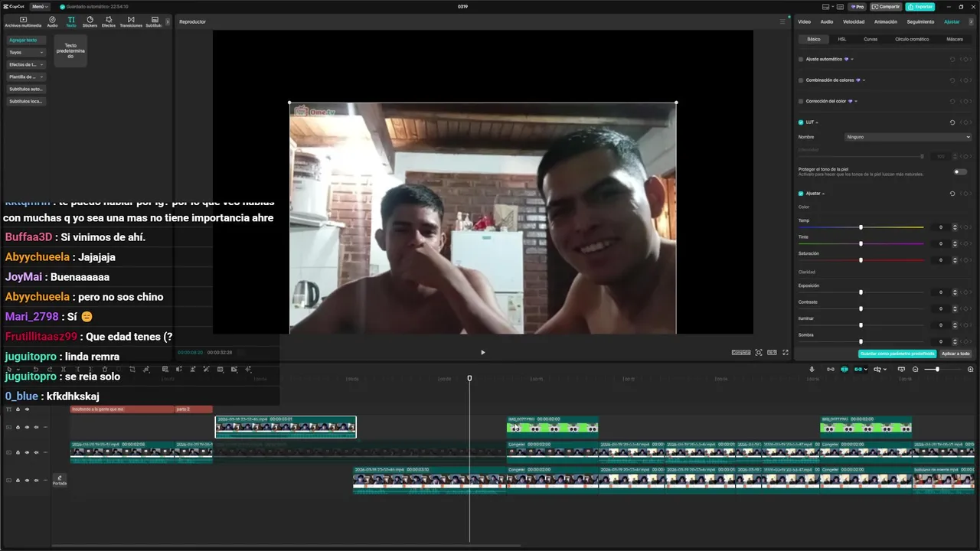Switch to the Seguimiento tab
This screenshot has height=551, width=980.
click(x=920, y=21)
